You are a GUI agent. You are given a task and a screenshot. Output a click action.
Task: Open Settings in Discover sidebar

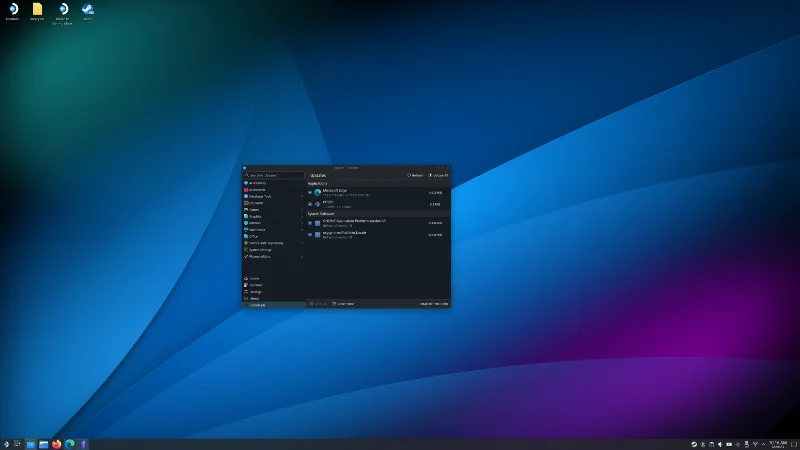[255, 291]
